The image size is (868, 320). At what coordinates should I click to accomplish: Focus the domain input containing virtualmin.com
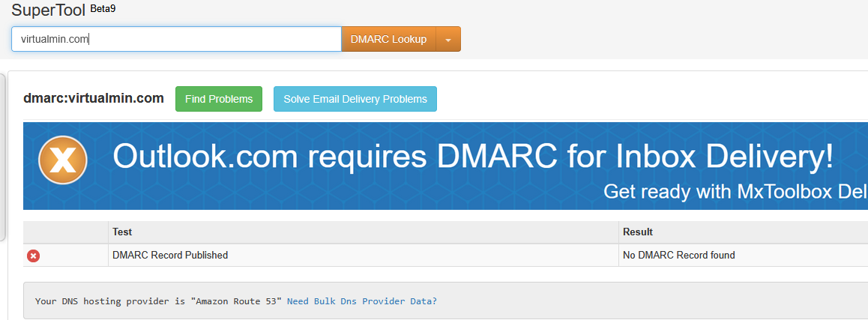[176, 40]
